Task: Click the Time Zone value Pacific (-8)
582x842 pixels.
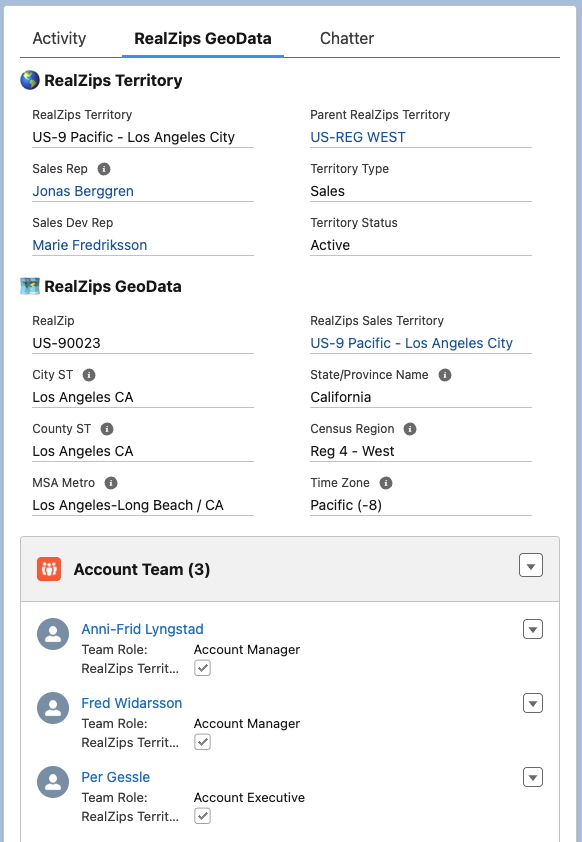Action: (346, 505)
